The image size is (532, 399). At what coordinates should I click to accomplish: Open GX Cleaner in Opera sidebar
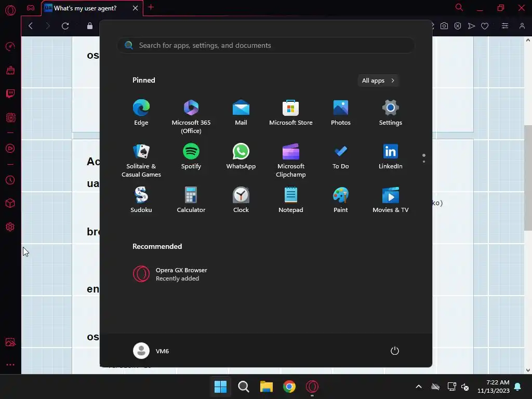10,70
